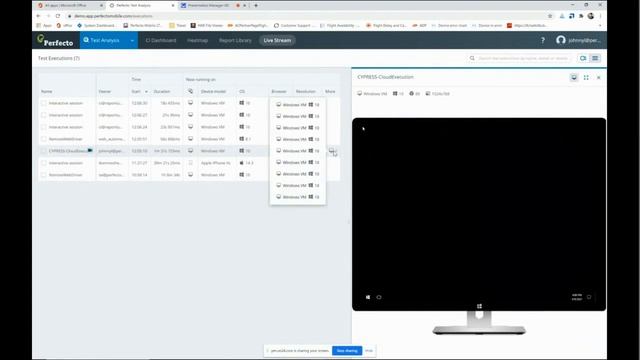Click the Chrome profile avatar
Viewport: 640px width, 360px height.
[x=591, y=16]
